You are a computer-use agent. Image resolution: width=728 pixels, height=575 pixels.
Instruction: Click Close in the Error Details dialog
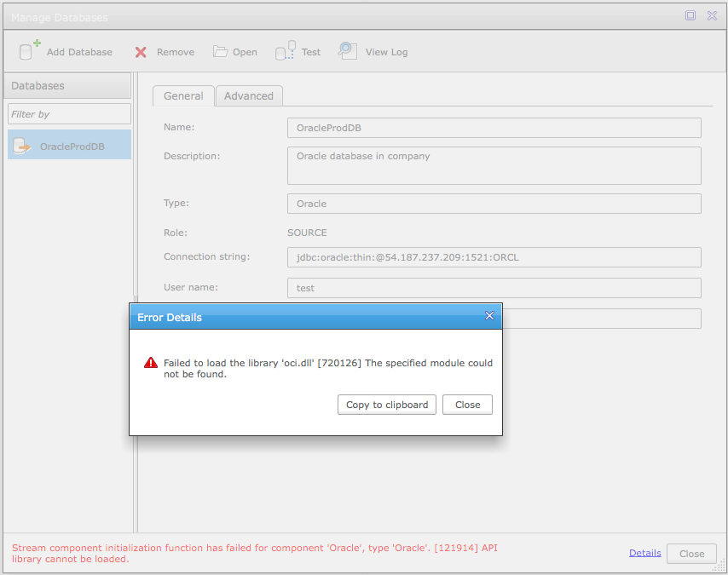tap(467, 405)
